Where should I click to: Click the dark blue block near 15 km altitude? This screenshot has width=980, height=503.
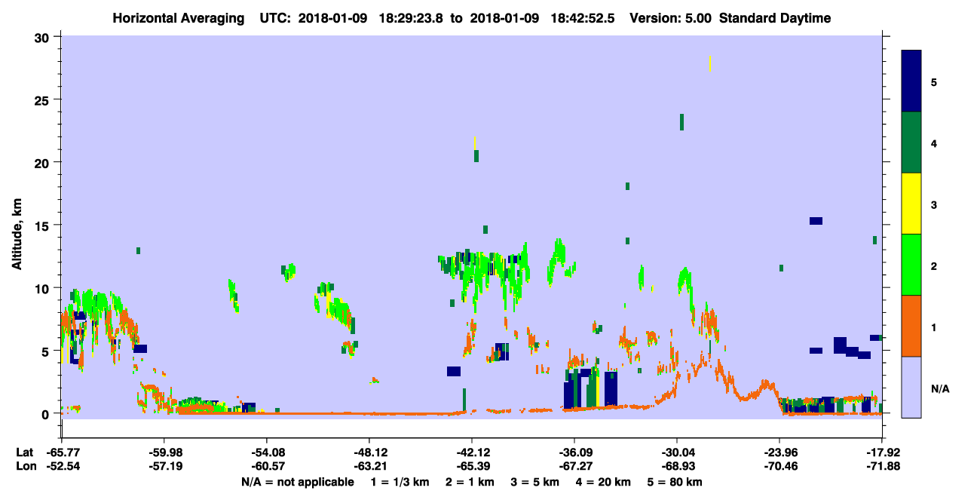(816, 221)
